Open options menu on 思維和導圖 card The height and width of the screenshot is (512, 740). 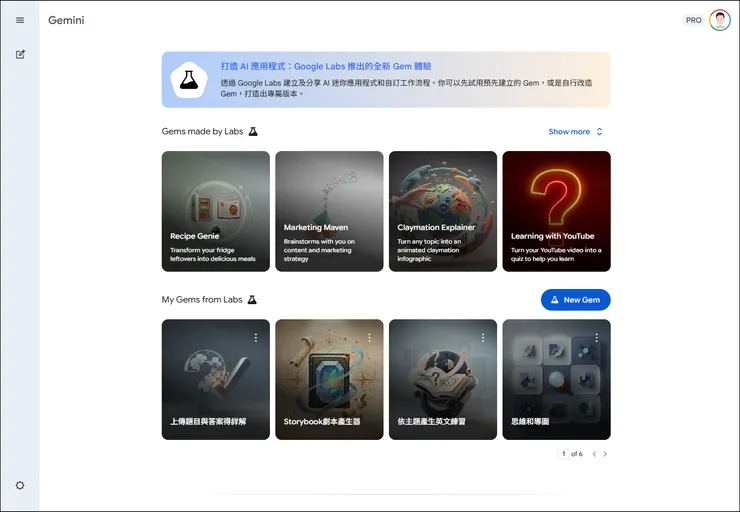tap(597, 338)
